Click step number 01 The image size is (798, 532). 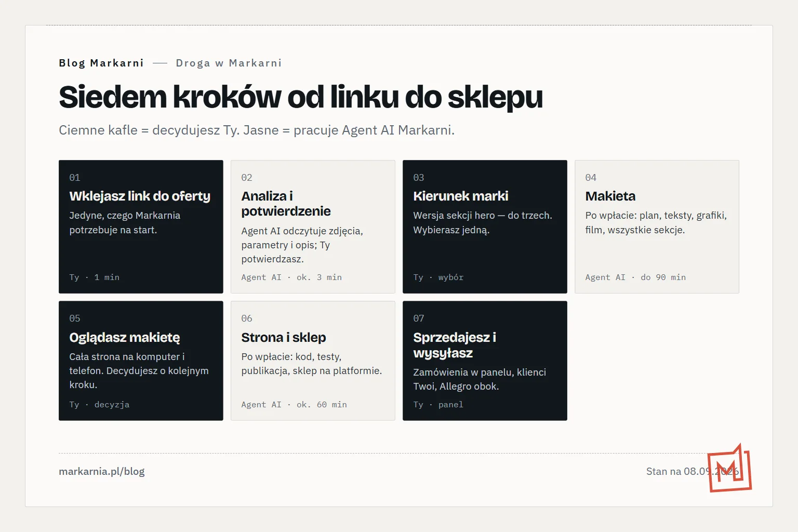coord(75,178)
